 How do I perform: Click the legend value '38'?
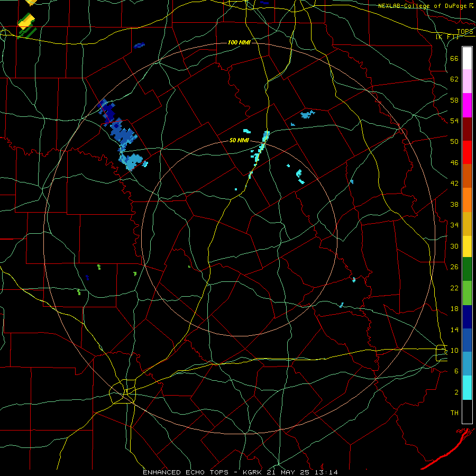[x=454, y=204]
